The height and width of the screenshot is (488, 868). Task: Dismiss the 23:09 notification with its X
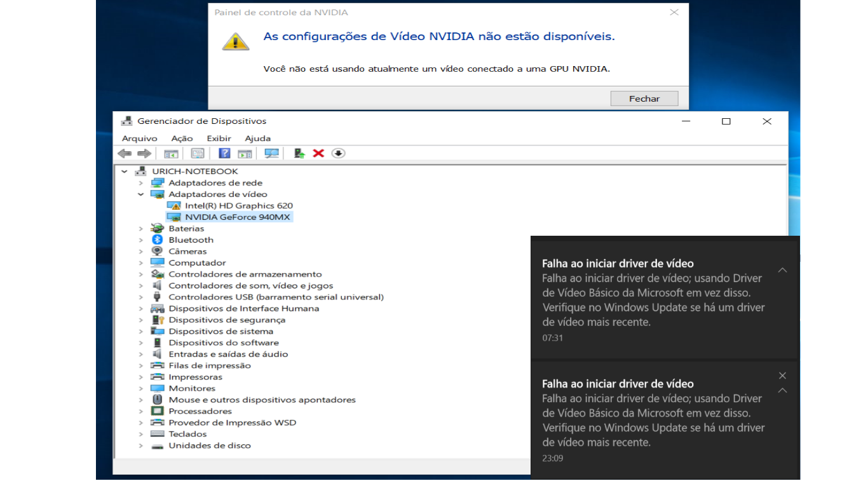[782, 376]
